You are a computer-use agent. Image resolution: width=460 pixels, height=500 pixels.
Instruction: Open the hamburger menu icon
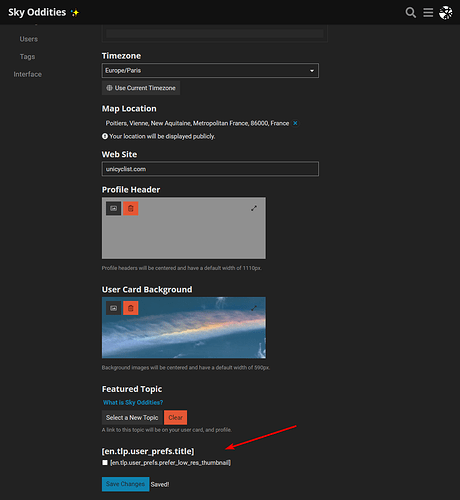[x=428, y=13]
